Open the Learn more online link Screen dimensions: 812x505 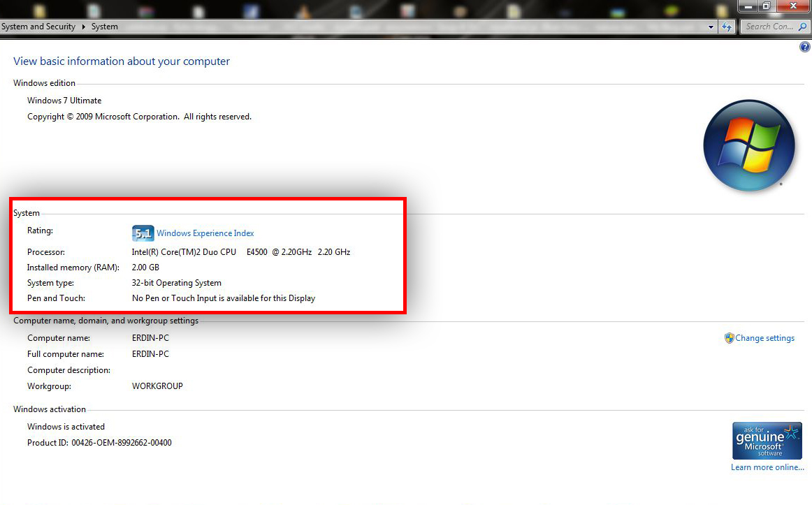[767, 467]
